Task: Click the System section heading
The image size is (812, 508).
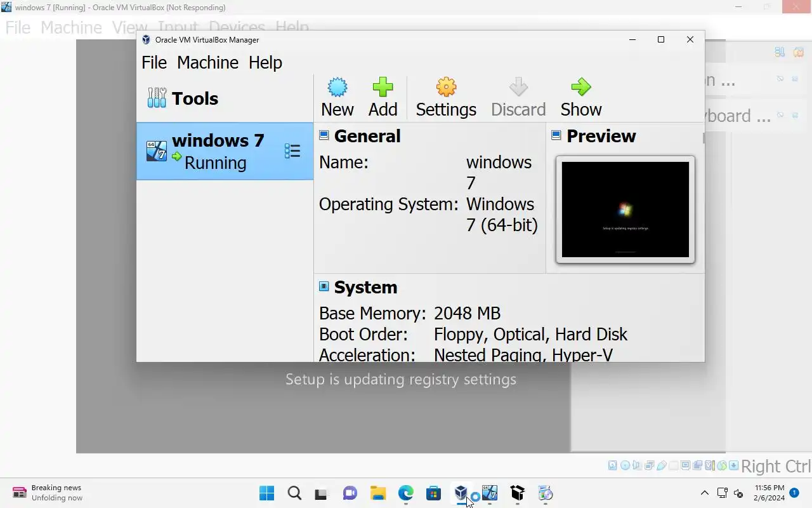Action: (365, 287)
